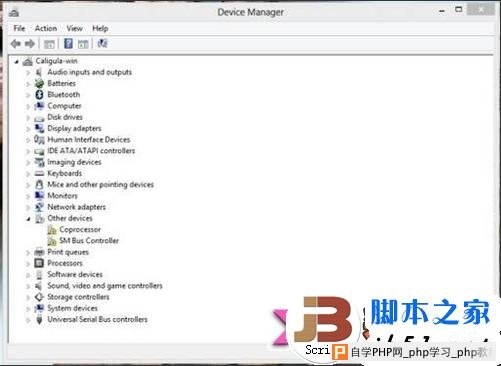501x366 pixels.
Task: Select 'IDE ATA/ATAPI controllers' row text
Action: (91, 151)
